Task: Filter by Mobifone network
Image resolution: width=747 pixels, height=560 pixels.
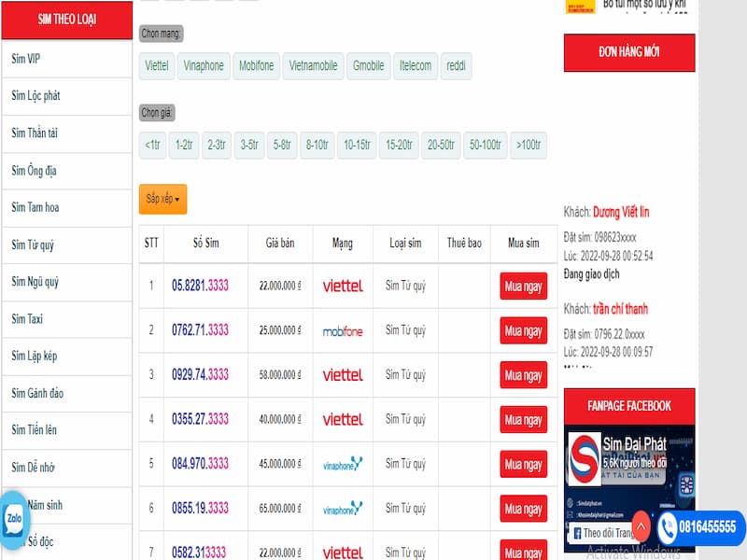Action: [256, 65]
